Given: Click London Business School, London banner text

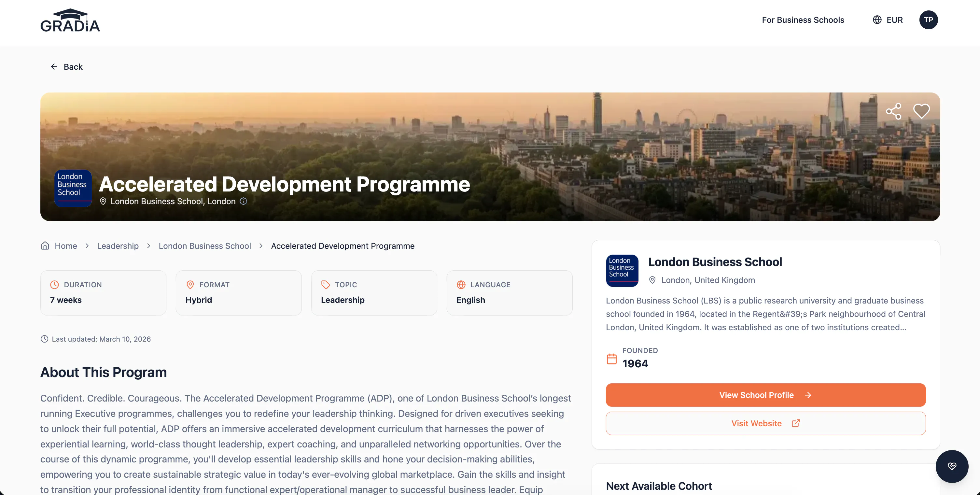Looking at the screenshot, I should 173,201.
